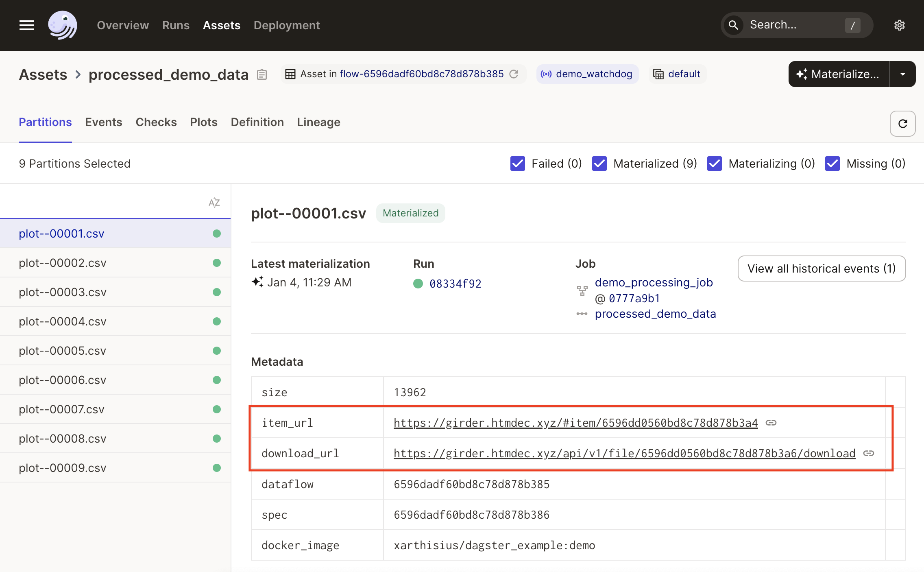Select partition plot--00008.csv

115,439
